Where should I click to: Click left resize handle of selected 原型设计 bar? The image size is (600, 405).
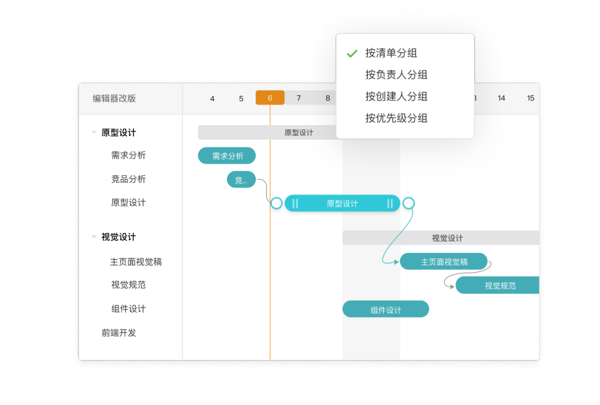(x=295, y=203)
